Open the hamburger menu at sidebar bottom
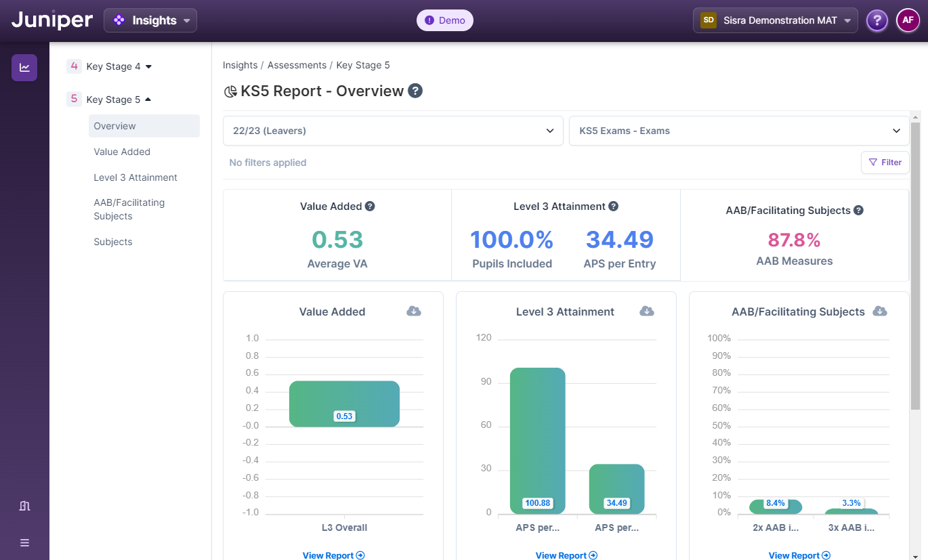Image resolution: width=928 pixels, height=560 pixels. (x=24, y=542)
